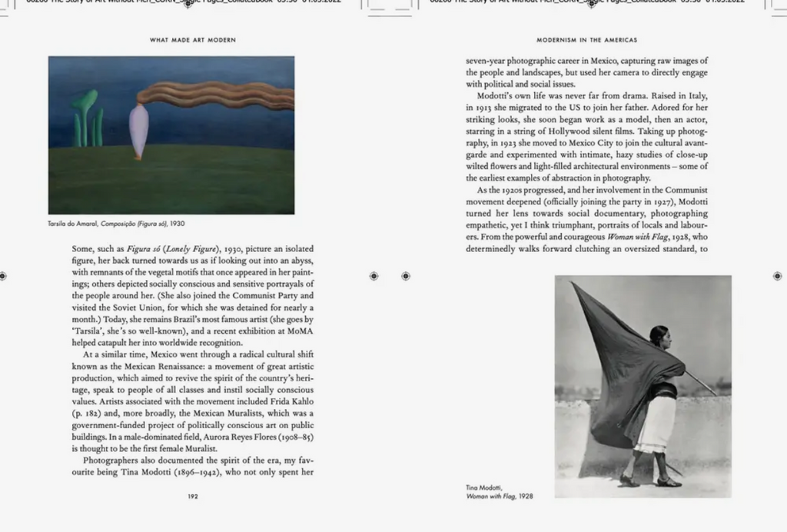This screenshot has height=532, width=787.
Task: Click the crop marks between the two pages
Action: tap(390, 9)
